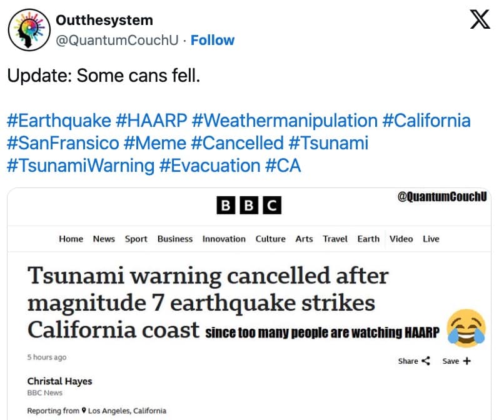Click the Follow link on the profile
The width and height of the screenshot is (504, 420).
tap(213, 40)
